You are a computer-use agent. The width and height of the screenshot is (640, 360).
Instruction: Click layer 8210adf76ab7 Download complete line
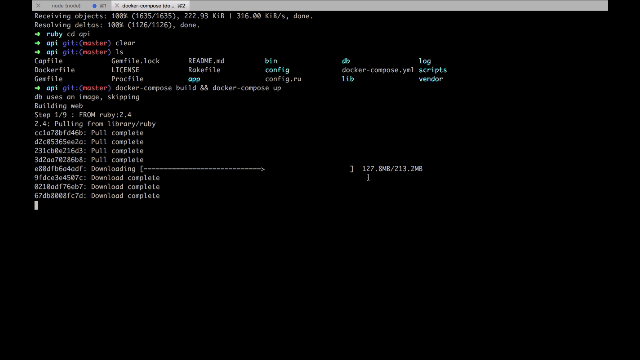(x=97, y=187)
